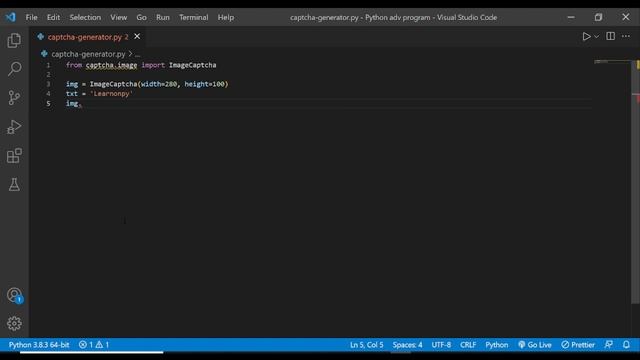Open the notifications bell

626,345
